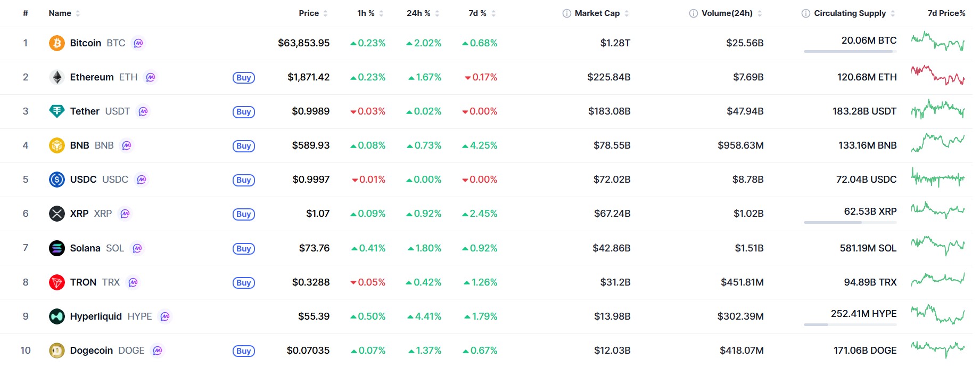Click BNB 7d change 4.25%

coord(480,145)
